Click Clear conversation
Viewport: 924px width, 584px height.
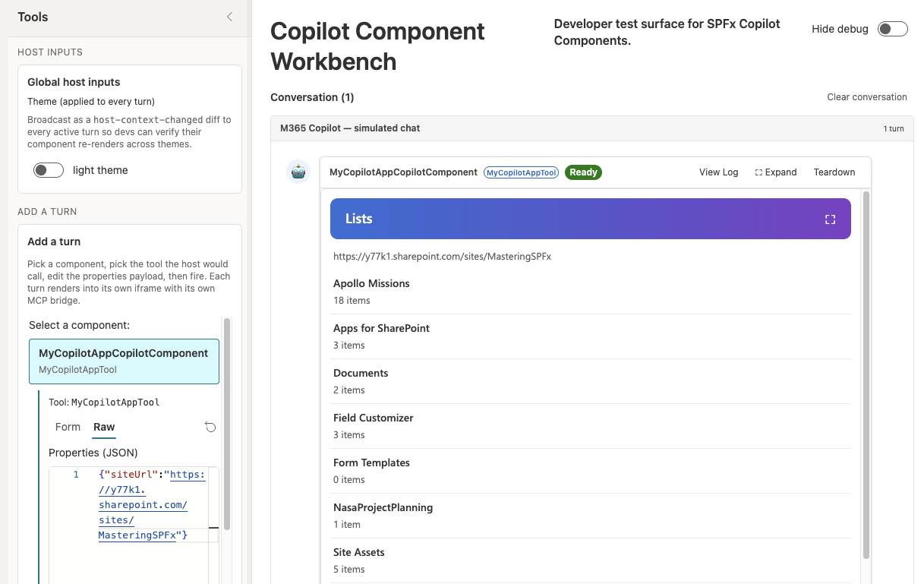pyautogui.click(x=867, y=97)
